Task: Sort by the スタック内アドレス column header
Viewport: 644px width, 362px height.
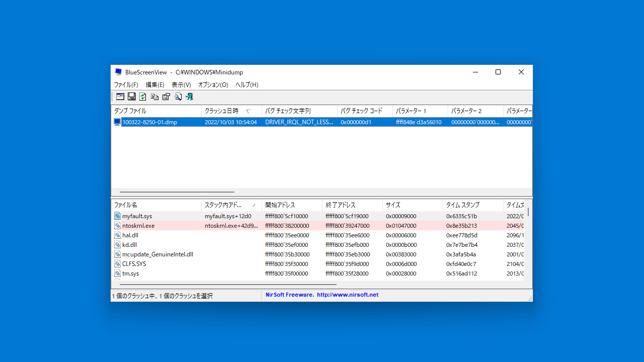Action: (x=231, y=205)
